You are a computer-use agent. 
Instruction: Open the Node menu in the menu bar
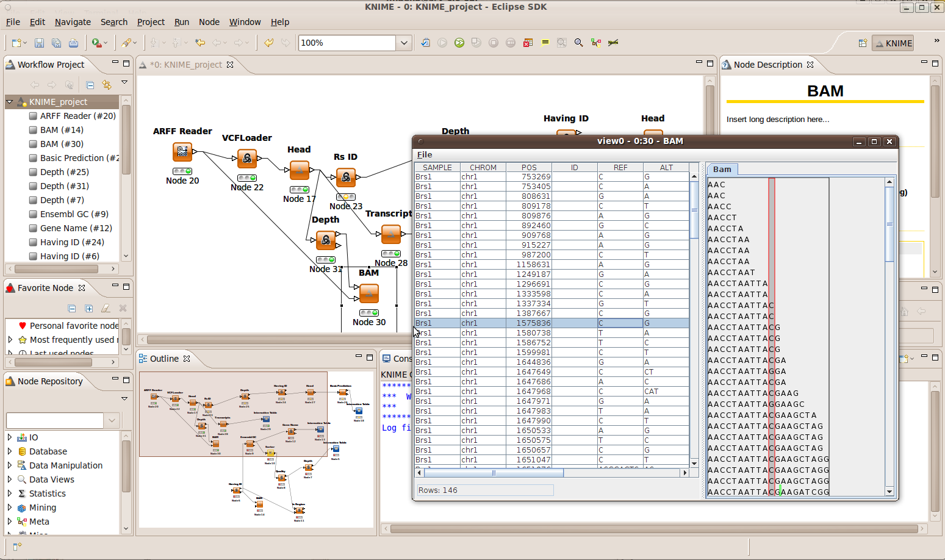click(209, 22)
